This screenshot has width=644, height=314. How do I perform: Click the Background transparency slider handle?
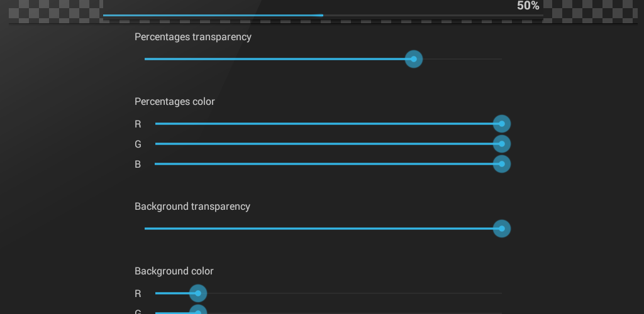(x=501, y=229)
